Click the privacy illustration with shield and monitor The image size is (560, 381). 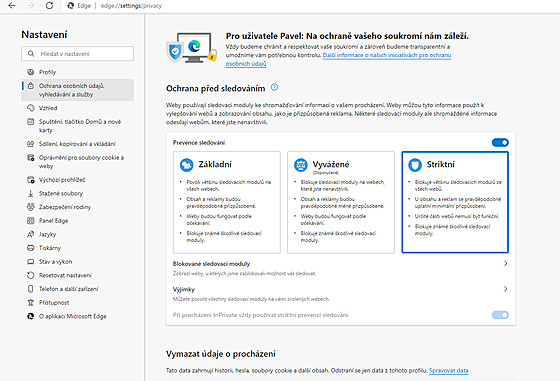[x=192, y=47]
